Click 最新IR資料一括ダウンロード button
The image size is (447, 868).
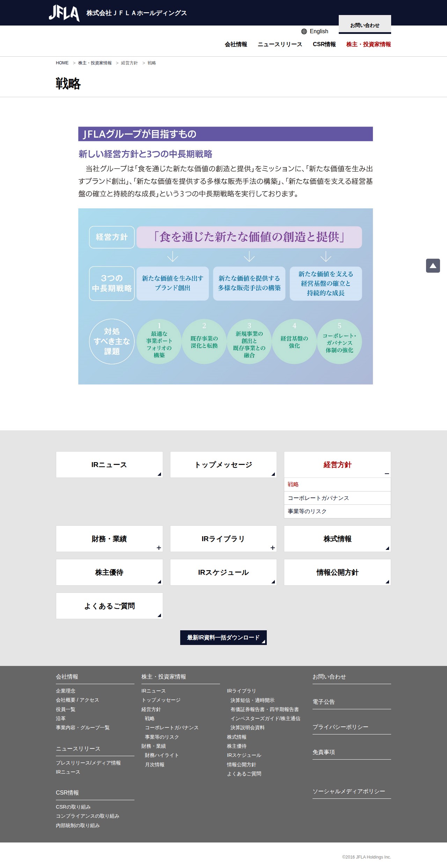[223, 638]
